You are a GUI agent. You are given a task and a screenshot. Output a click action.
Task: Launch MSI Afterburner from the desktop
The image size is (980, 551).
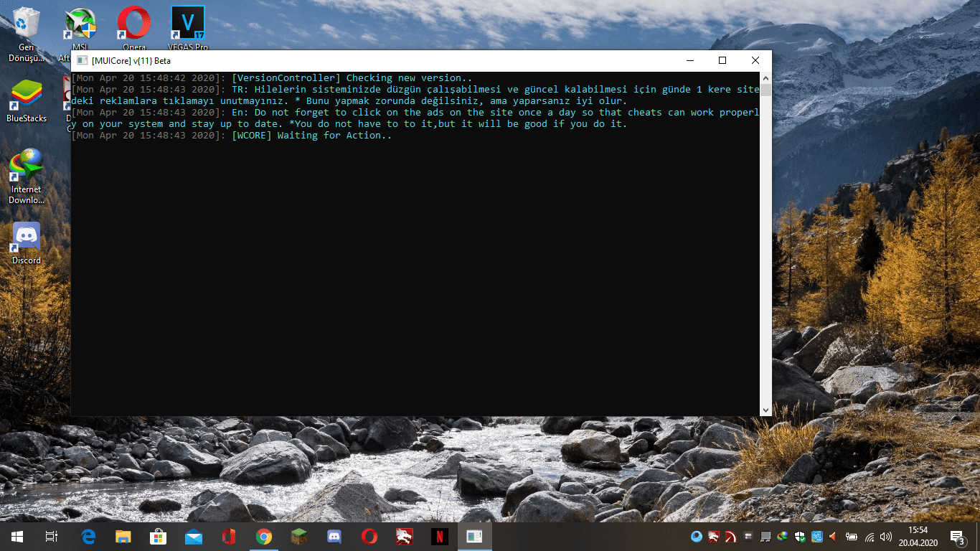[80, 27]
